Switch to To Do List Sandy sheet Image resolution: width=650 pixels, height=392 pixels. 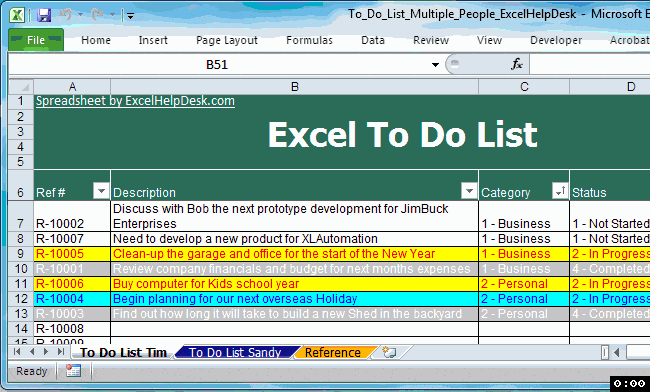point(235,352)
